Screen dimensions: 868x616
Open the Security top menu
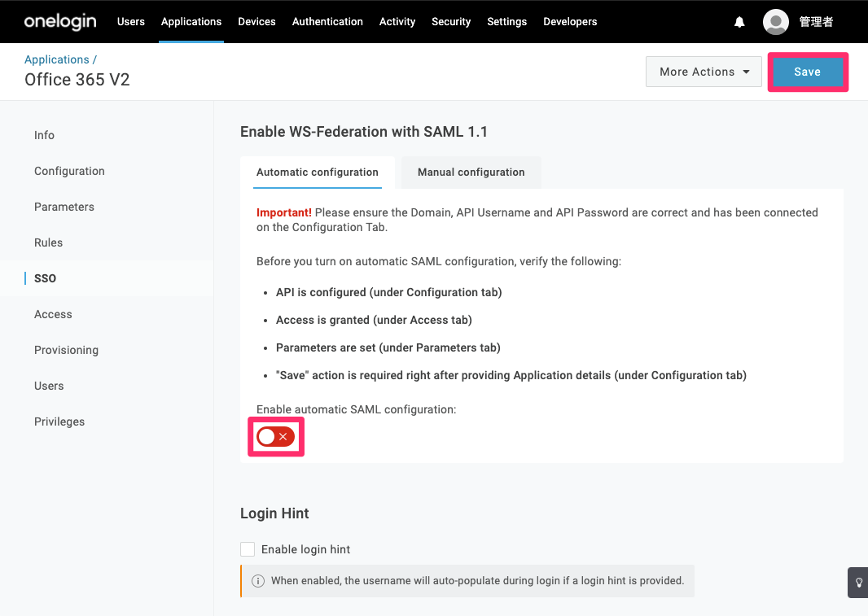click(451, 22)
